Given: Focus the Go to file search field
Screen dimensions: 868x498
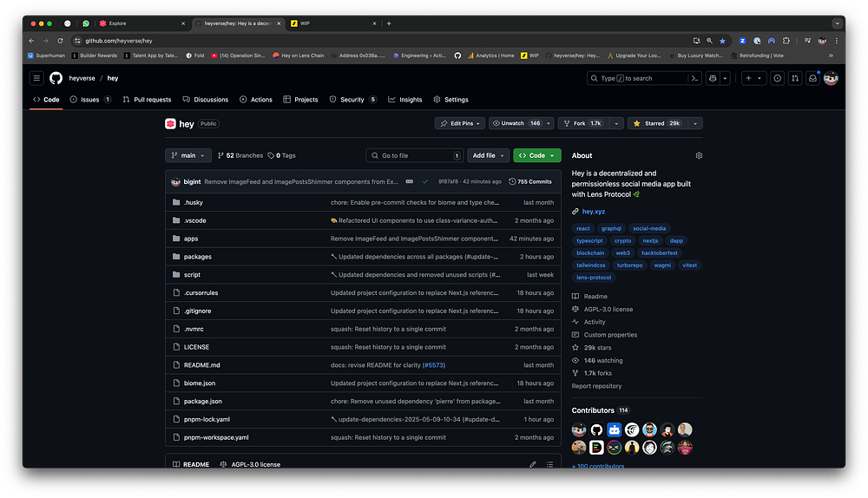Looking at the screenshot, I should (414, 155).
